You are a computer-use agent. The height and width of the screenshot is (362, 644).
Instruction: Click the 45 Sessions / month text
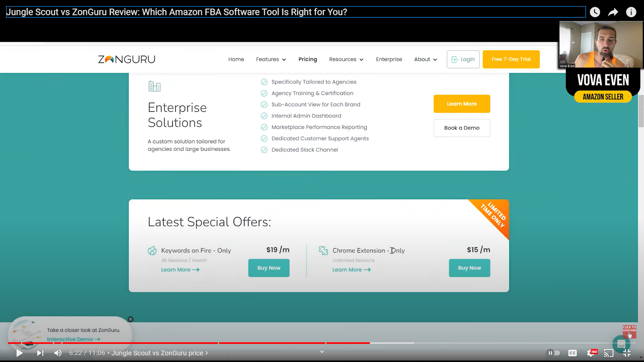184,261
